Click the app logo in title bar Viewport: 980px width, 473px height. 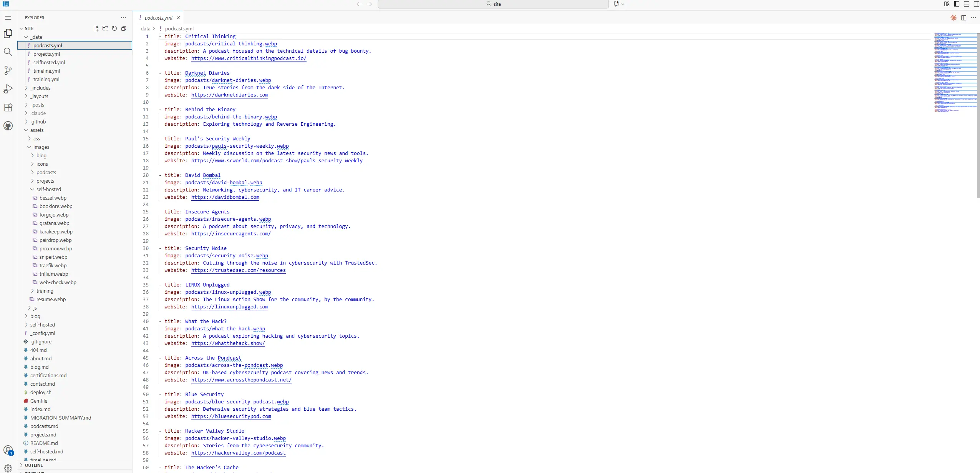(6, 4)
